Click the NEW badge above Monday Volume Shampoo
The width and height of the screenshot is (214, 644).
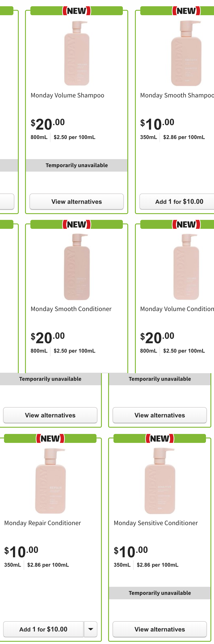pos(76,11)
